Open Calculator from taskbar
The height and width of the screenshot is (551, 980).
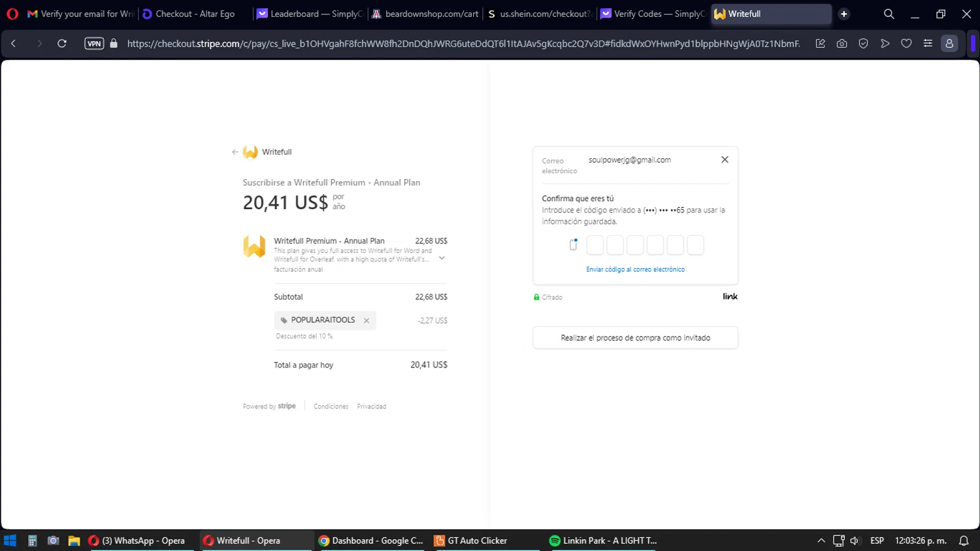(32, 541)
